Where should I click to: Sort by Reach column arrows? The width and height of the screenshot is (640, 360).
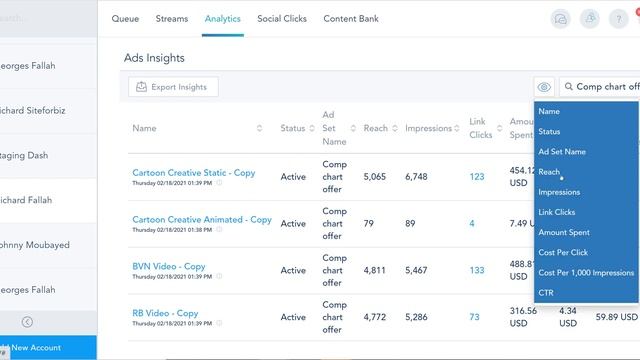[395, 128]
